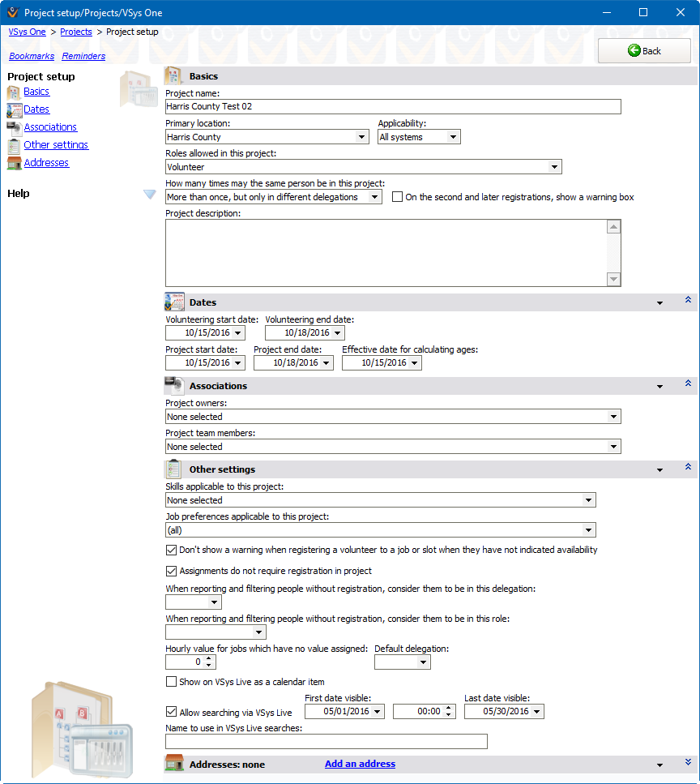Click the Help disclosure triangle

point(150,194)
